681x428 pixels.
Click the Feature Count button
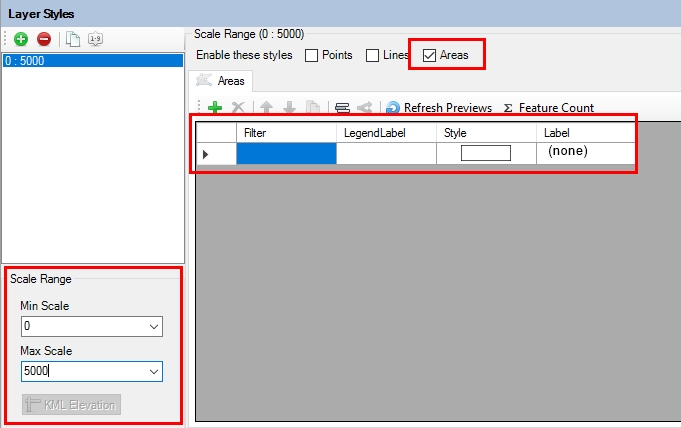pos(548,107)
